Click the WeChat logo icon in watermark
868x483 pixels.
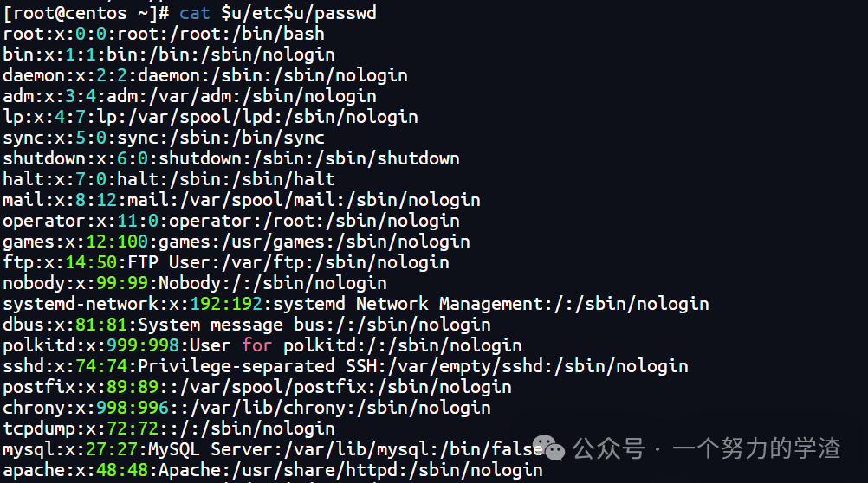548,447
